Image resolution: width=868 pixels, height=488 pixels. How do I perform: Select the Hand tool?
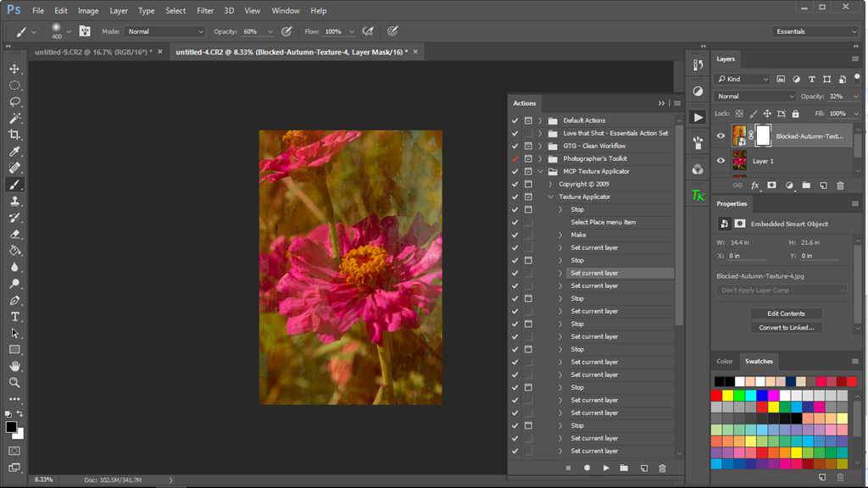14,366
